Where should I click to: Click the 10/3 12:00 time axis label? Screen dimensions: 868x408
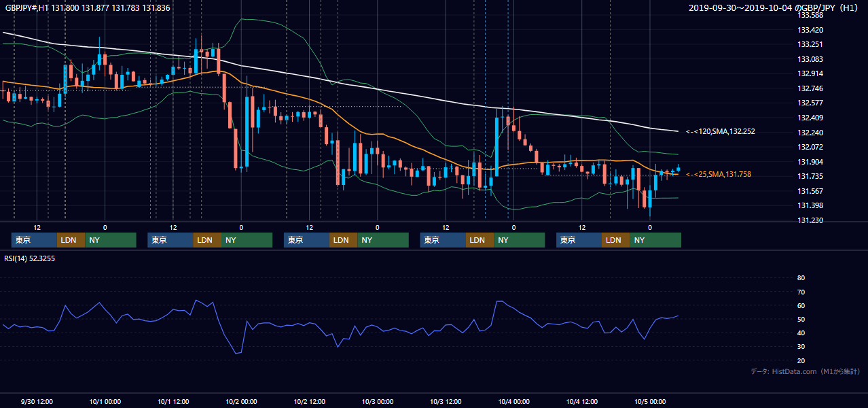[446, 401]
